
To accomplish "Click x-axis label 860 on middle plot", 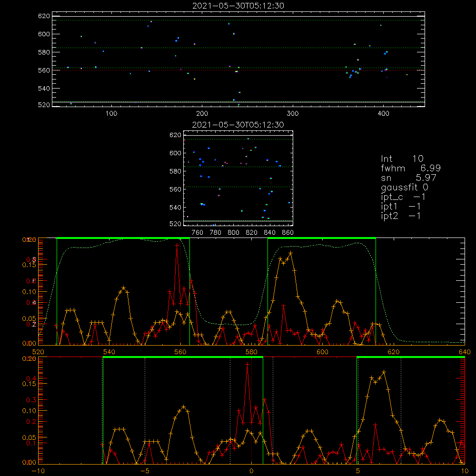I will coord(288,233).
